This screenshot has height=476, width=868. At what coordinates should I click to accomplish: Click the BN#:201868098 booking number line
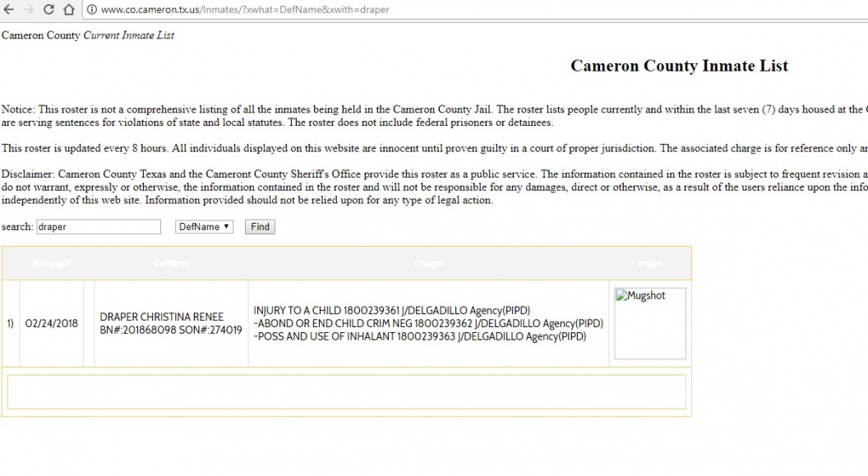[171, 330]
